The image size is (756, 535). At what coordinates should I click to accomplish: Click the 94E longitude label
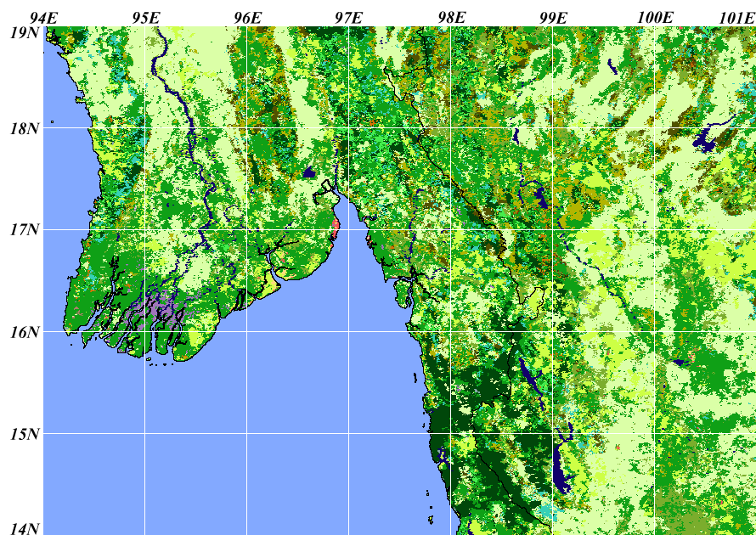click(x=43, y=19)
